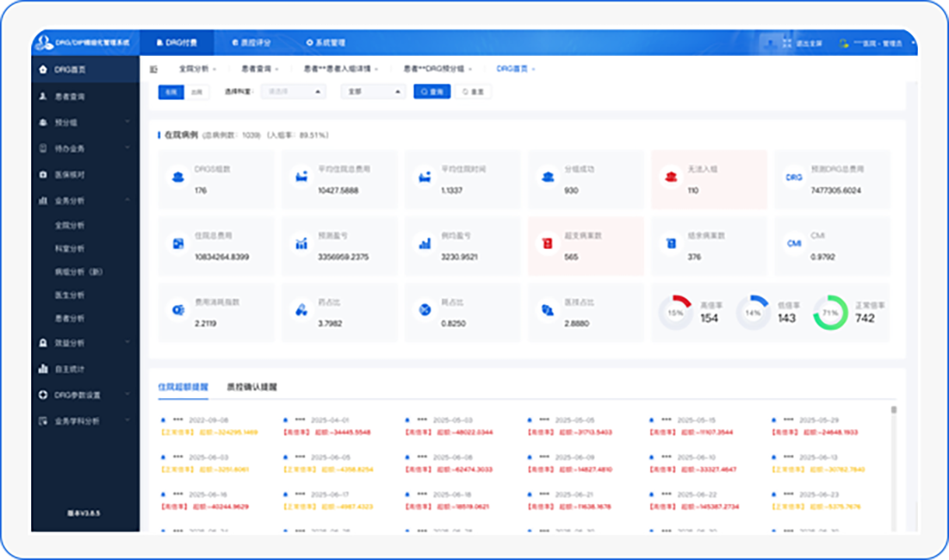This screenshot has height=560, width=949.
Task: Click the reminder list vertical scrollbar
Action: 894,410
